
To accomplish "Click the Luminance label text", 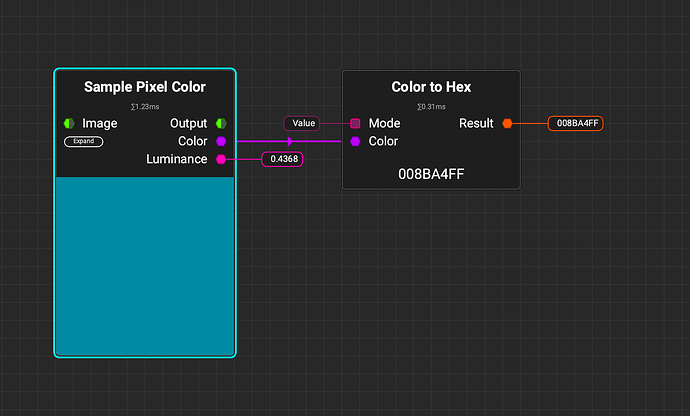I will 177,159.
